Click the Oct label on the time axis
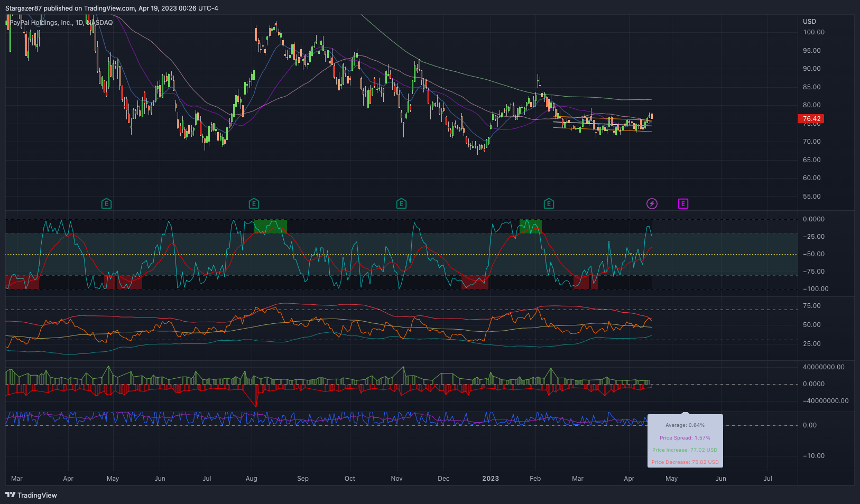This screenshot has height=504, width=860. tap(350, 479)
